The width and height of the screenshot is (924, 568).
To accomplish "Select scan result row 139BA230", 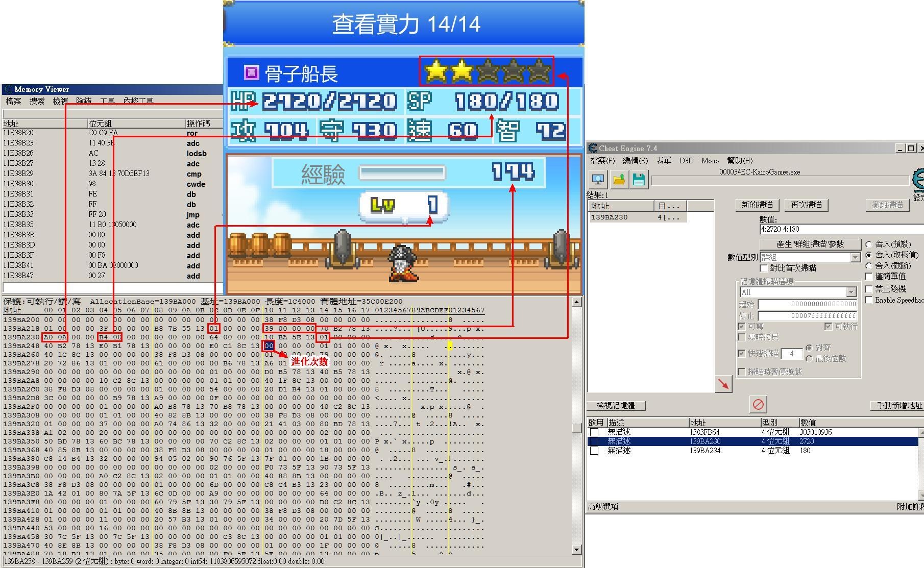I will 638,217.
